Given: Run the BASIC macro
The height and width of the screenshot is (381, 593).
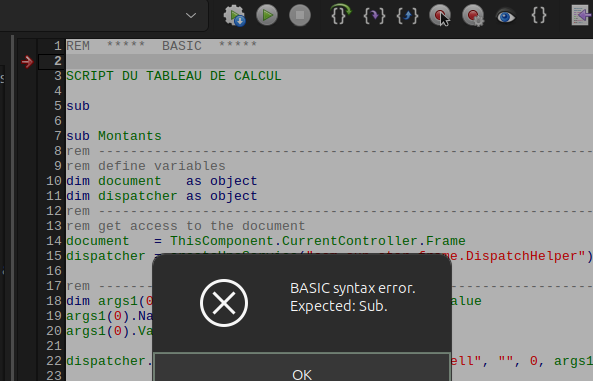Looking at the screenshot, I should (x=267, y=16).
